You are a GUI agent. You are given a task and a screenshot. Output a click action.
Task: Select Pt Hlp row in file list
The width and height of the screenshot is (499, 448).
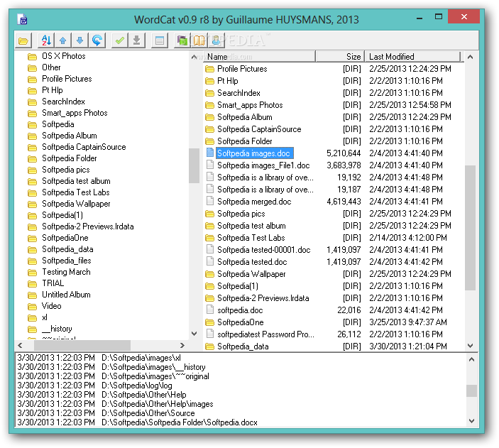(334, 81)
